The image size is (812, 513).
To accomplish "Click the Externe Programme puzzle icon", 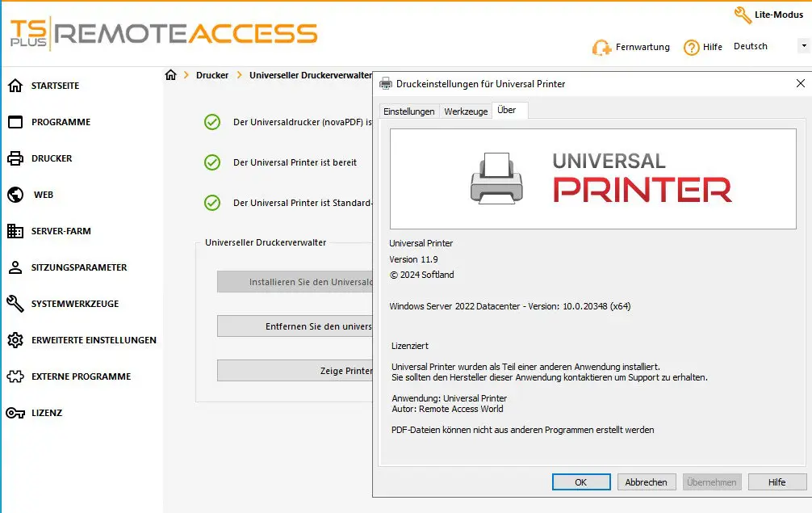I will [15, 376].
